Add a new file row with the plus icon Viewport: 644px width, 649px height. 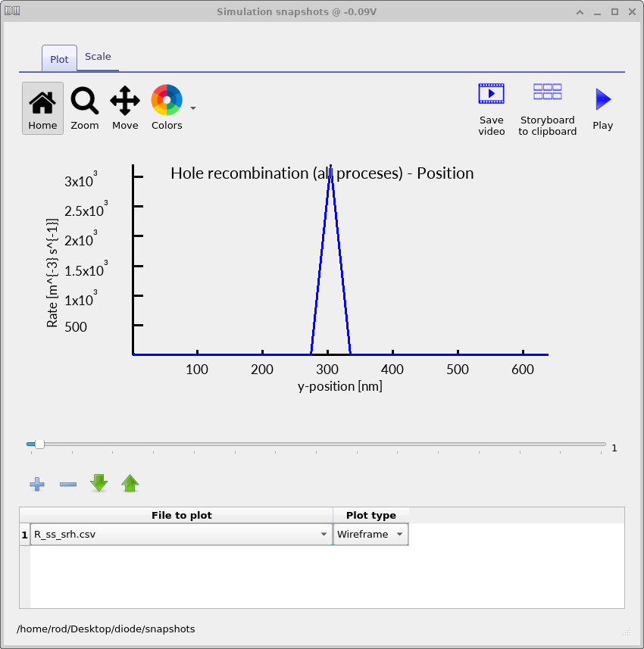pyautogui.click(x=36, y=484)
